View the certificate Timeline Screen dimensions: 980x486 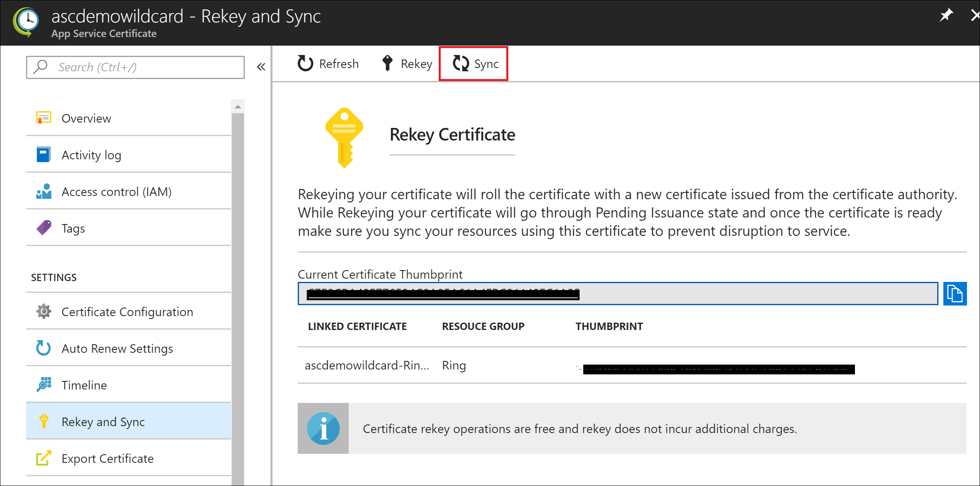tap(84, 385)
